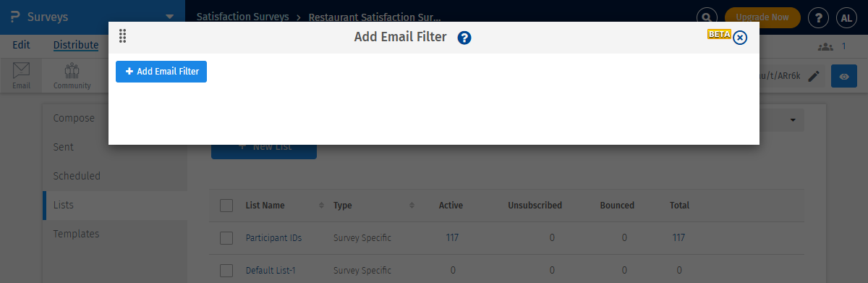Open help icon beside Add Email Filter title
868x283 pixels.
(464, 38)
